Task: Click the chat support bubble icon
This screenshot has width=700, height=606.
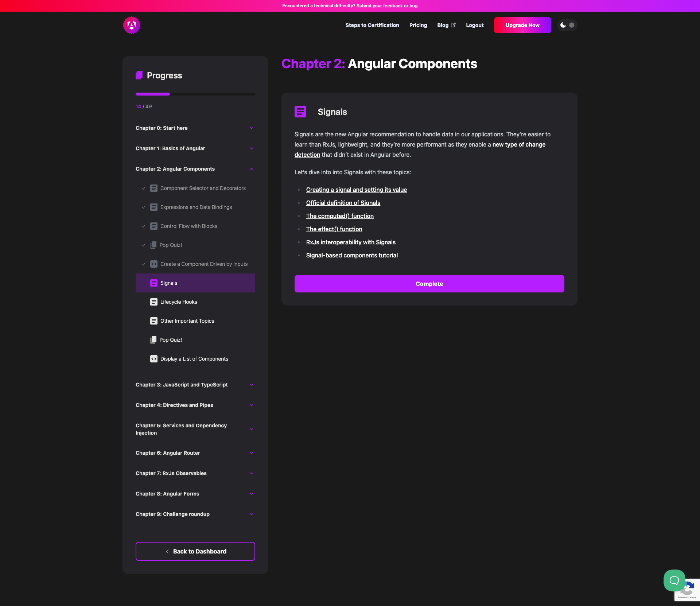Action: point(674,580)
